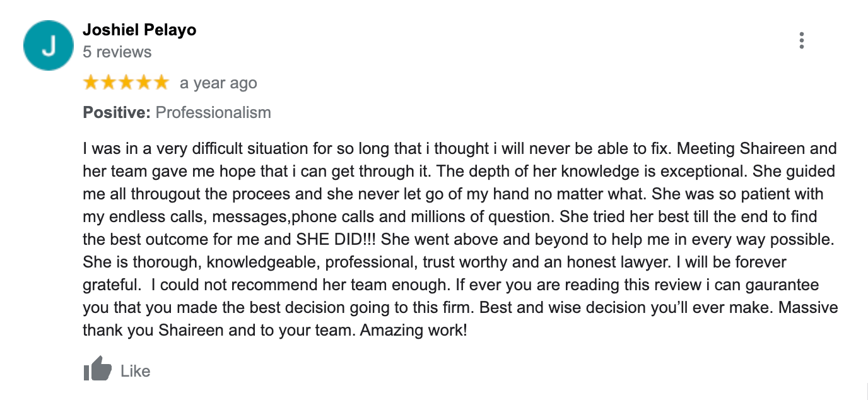Open the three-dot review options menu
The width and height of the screenshot is (868, 400).
click(x=801, y=40)
